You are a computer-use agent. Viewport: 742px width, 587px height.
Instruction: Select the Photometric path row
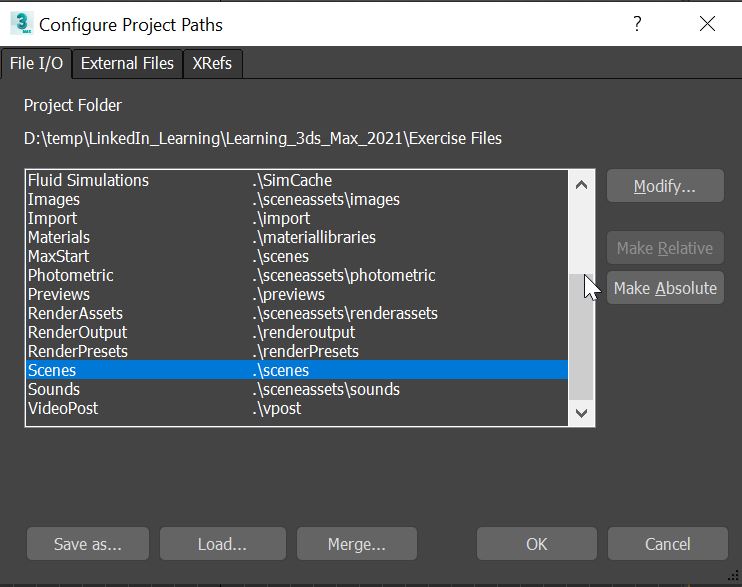coord(297,275)
